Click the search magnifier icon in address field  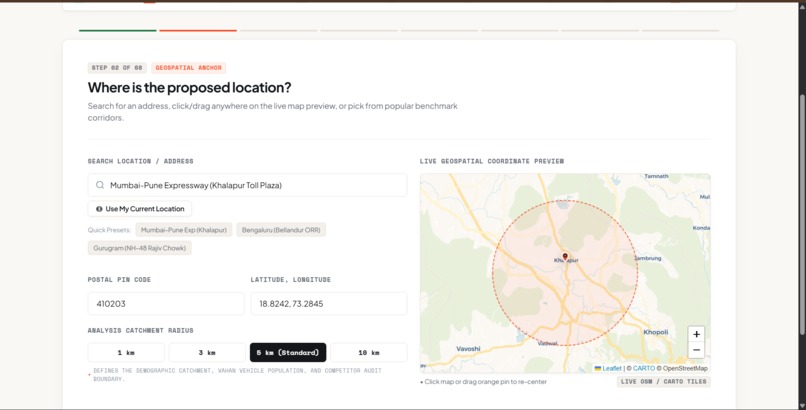[100, 185]
